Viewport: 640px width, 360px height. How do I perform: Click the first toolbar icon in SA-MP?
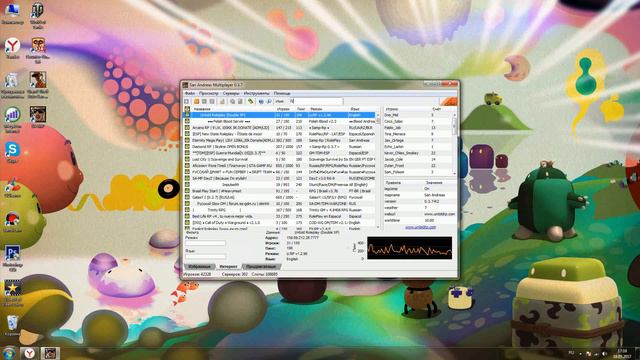coord(187,101)
